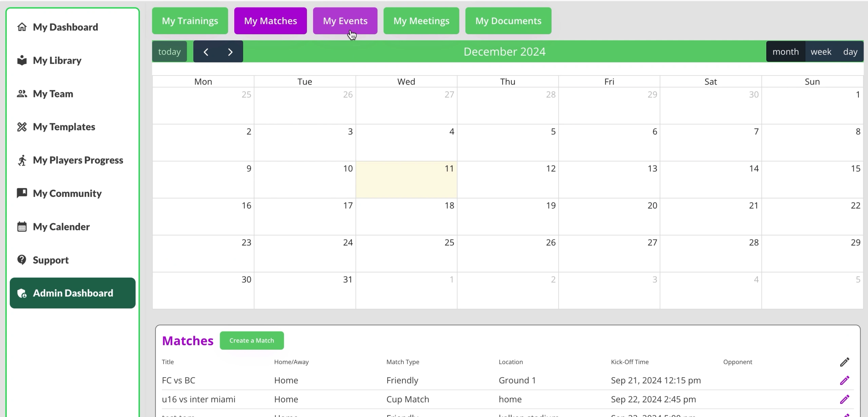Switch calendar to day view
The height and width of the screenshot is (417, 868).
point(850,52)
